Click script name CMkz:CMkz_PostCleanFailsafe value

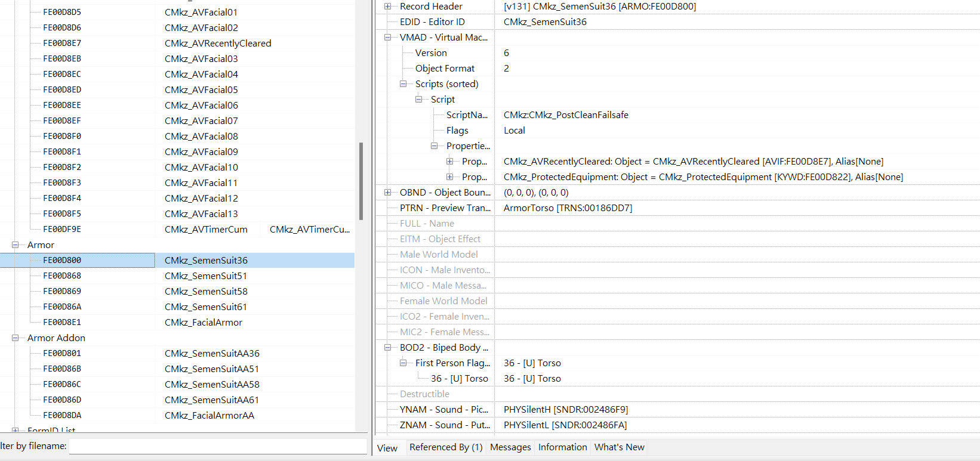point(566,115)
